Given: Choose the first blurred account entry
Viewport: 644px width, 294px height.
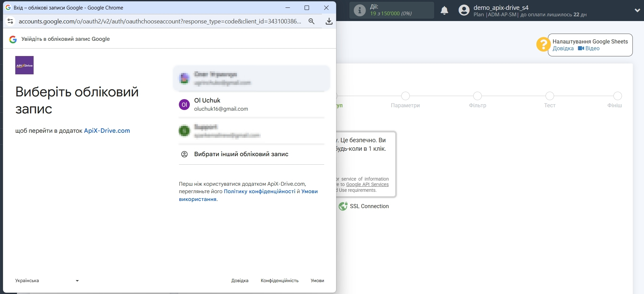Looking at the screenshot, I should [252, 78].
